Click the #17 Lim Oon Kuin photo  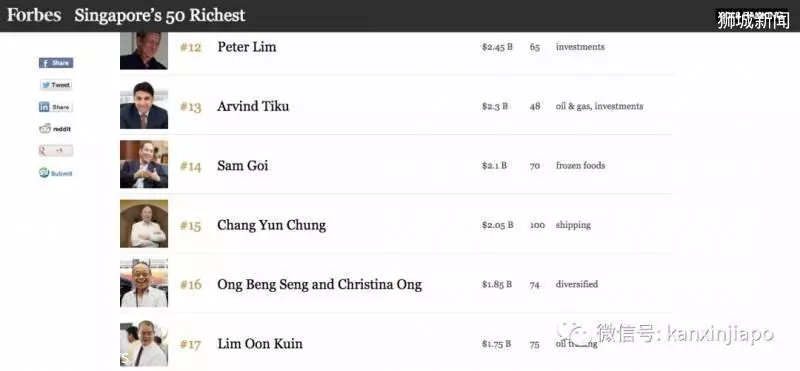144,343
